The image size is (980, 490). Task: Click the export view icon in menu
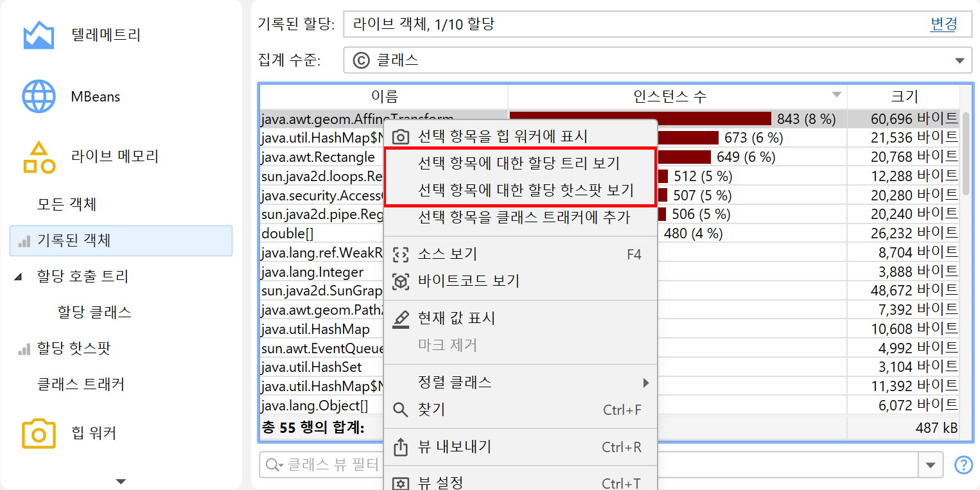coord(401,447)
